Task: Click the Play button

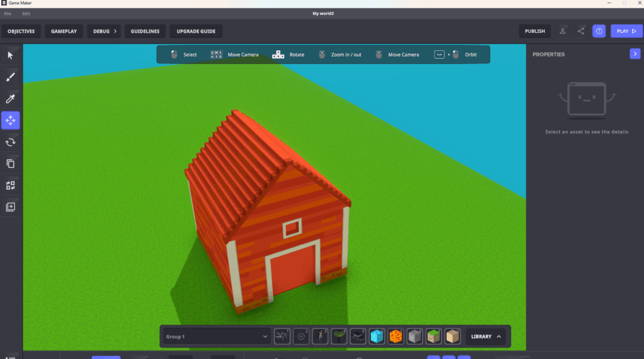Action: (x=626, y=31)
